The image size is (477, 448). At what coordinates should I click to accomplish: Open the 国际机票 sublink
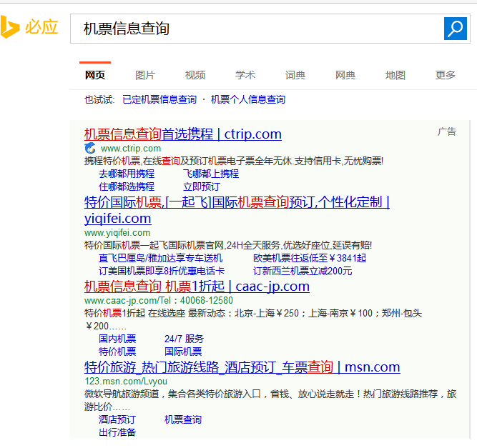(183, 352)
